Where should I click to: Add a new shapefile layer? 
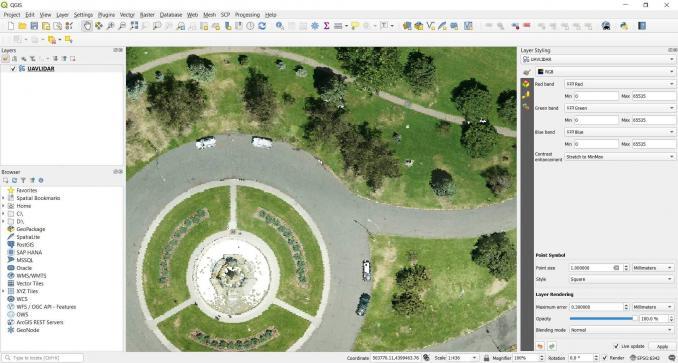click(431, 26)
